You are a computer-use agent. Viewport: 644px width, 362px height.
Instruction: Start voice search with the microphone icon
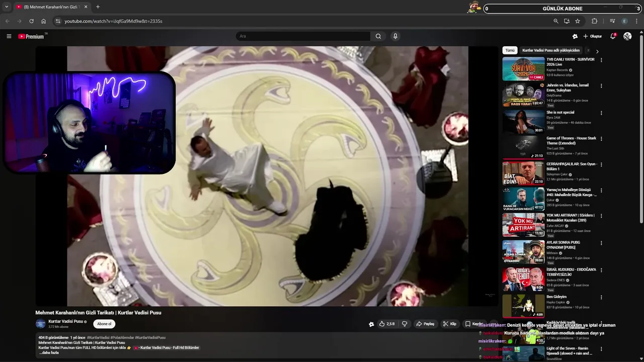(x=395, y=36)
